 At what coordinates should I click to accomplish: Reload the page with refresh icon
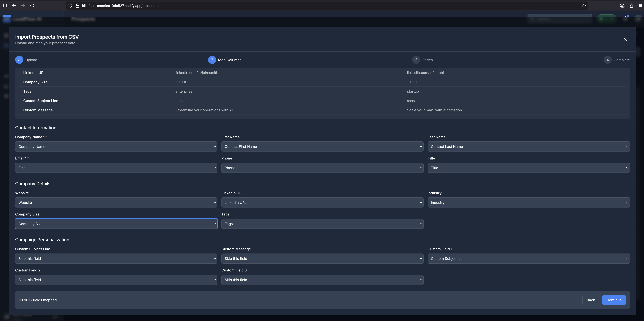pyautogui.click(x=32, y=5)
